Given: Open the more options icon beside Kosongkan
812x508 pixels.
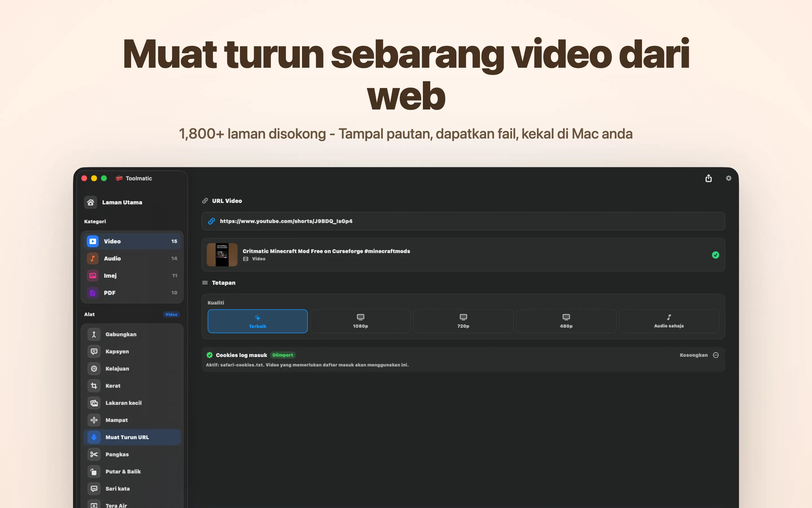Looking at the screenshot, I should pyautogui.click(x=716, y=355).
